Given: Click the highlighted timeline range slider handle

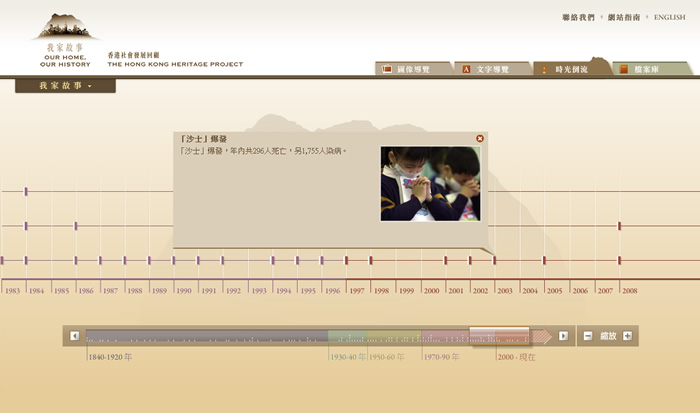Looking at the screenshot, I should (499, 335).
